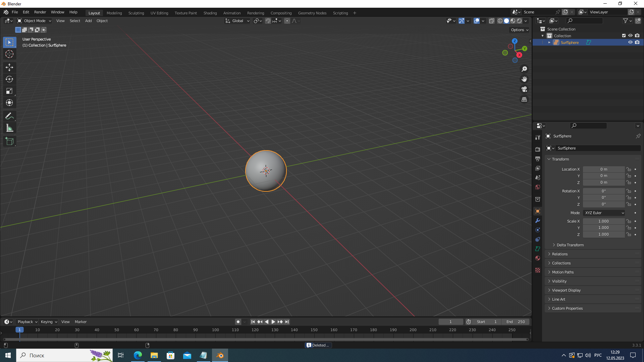Open the Material properties tab

point(538,258)
